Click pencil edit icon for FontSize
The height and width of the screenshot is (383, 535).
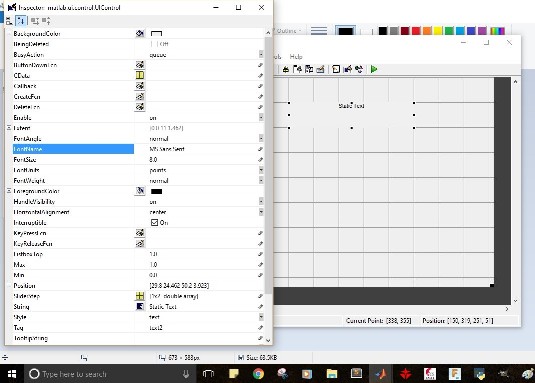click(x=260, y=160)
